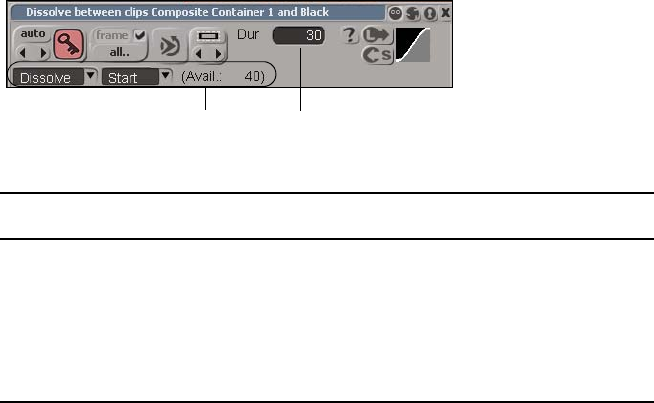This screenshot has width=654, height=403.
Task: Click the circular arrow reset icon
Action: (171, 45)
